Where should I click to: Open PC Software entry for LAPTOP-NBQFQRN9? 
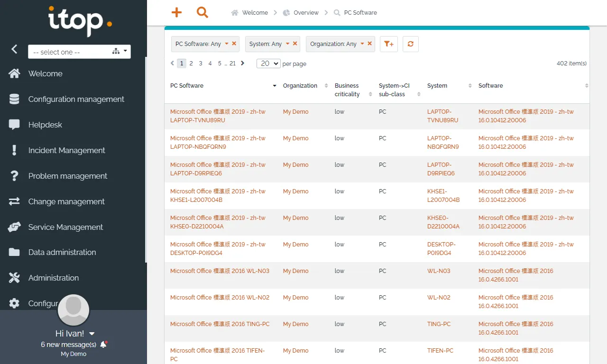(218, 143)
